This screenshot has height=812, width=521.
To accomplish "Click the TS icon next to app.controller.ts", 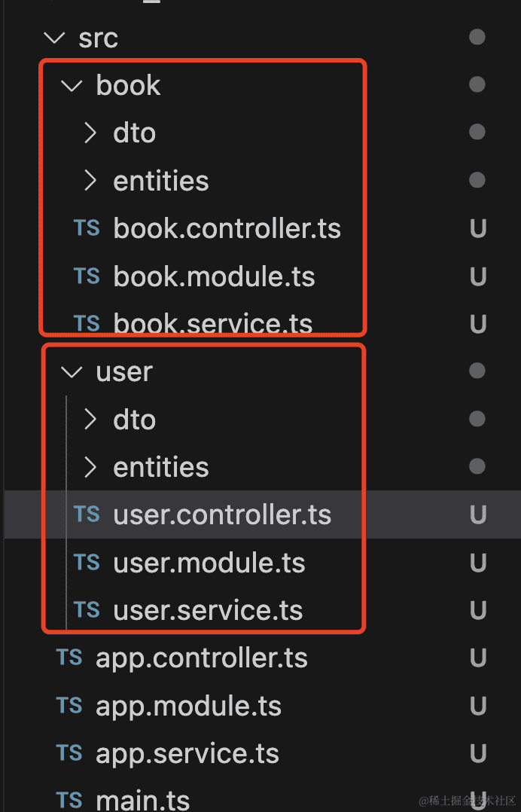I will click(x=69, y=658).
